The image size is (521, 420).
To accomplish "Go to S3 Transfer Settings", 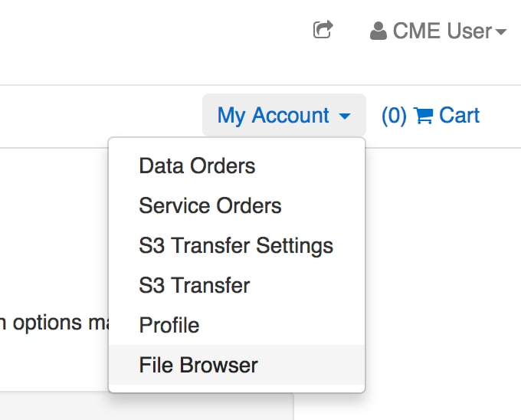I will (236, 245).
